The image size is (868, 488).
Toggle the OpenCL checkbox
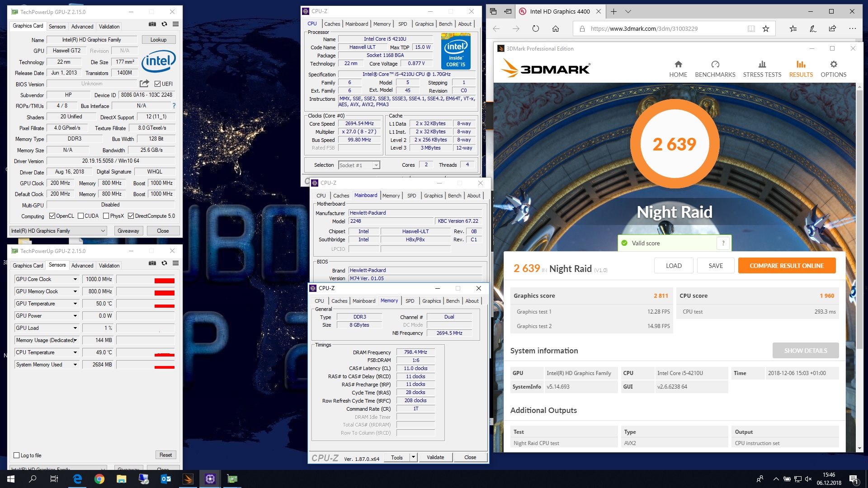click(52, 216)
